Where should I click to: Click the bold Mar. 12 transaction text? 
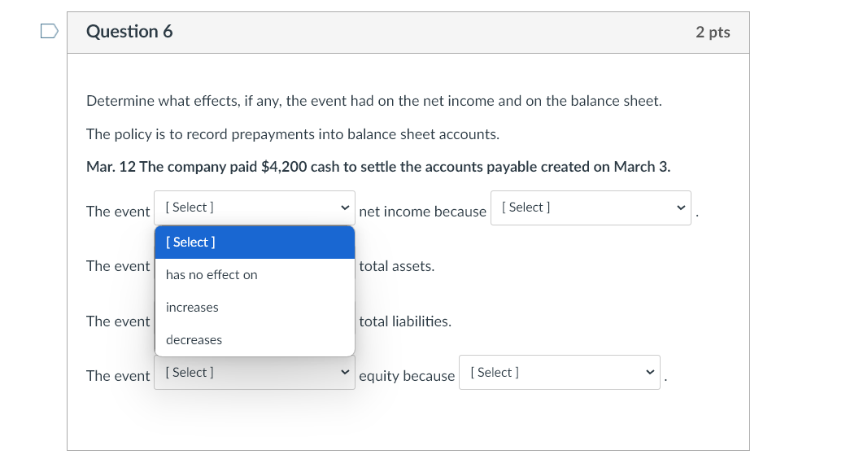[378, 167]
